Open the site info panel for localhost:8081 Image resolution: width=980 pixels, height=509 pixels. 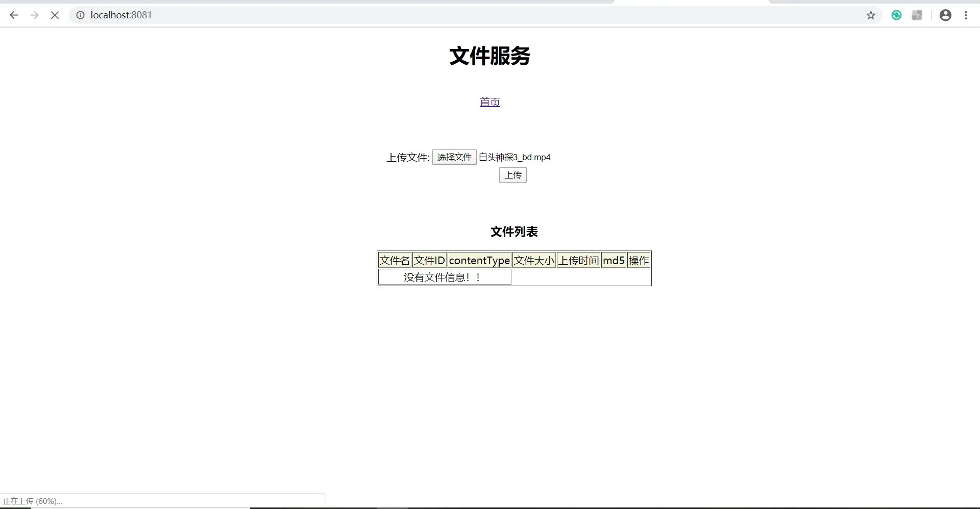tap(80, 15)
